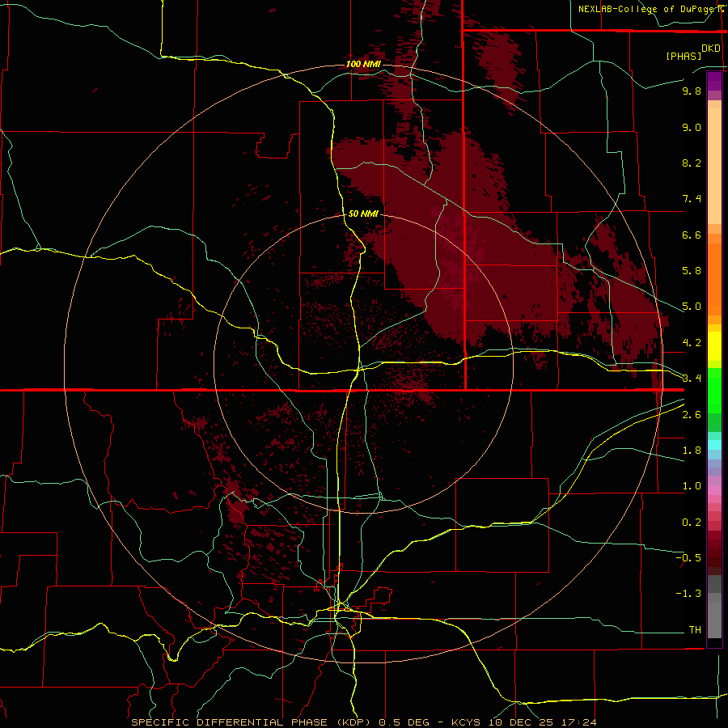The image size is (728, 728).
Task: Select the 8.2 value on the color scale
Action: pos(692,163)
